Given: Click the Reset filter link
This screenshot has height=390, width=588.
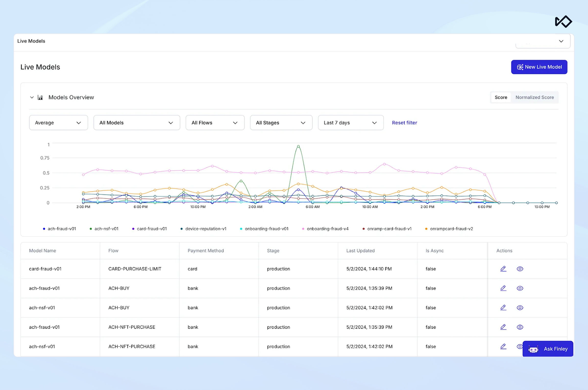Looking at the screenshot, I should [x=404, y=123].
